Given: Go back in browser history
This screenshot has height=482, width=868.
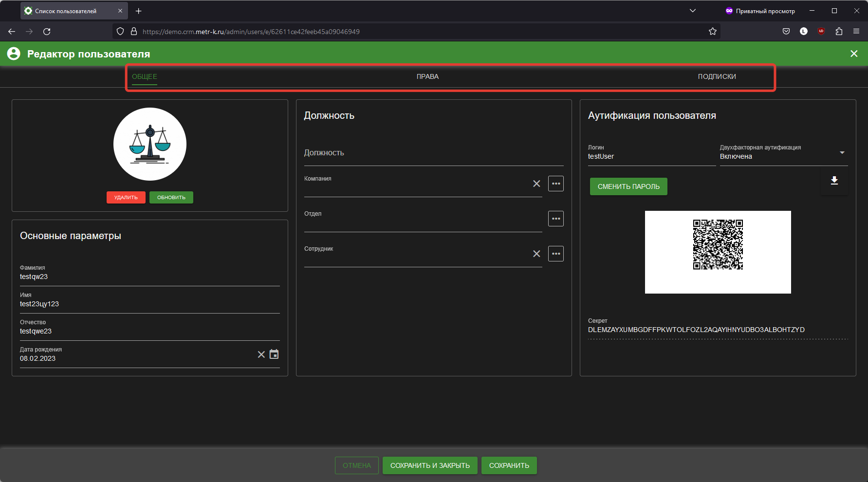Looking at the screenshot, I should [12, 31].
